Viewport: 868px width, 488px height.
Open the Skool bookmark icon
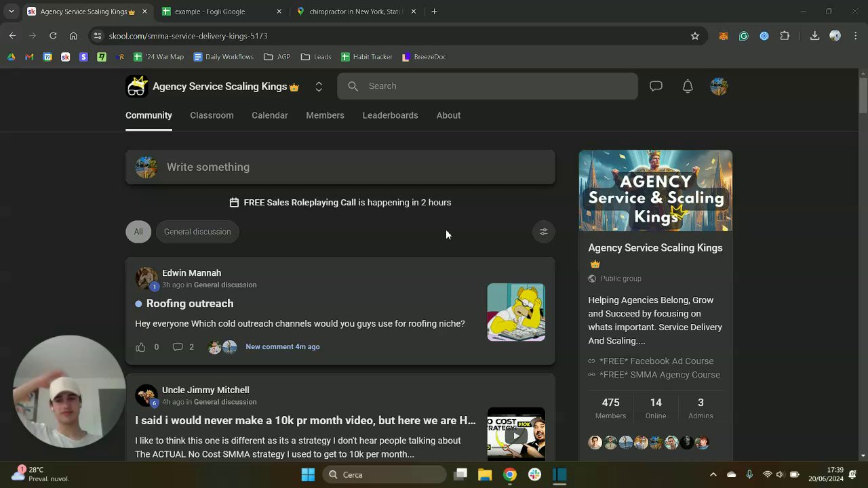(x=66, y=57)
